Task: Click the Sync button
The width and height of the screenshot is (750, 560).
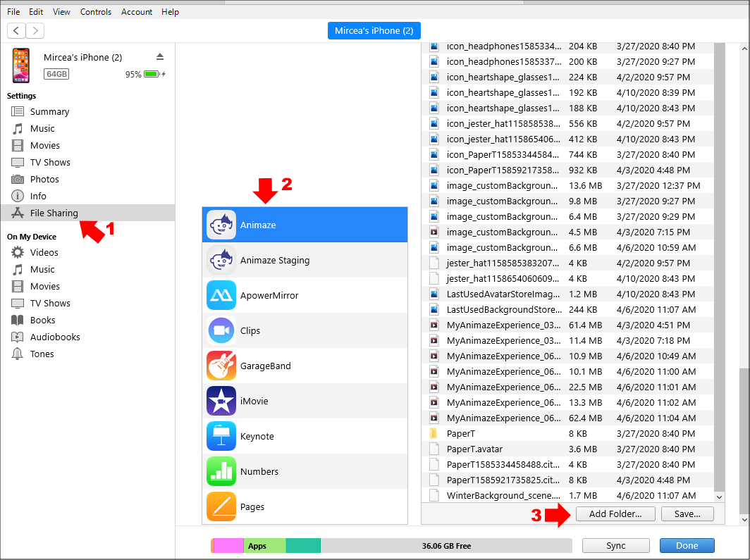Action: tap(615, 545)
